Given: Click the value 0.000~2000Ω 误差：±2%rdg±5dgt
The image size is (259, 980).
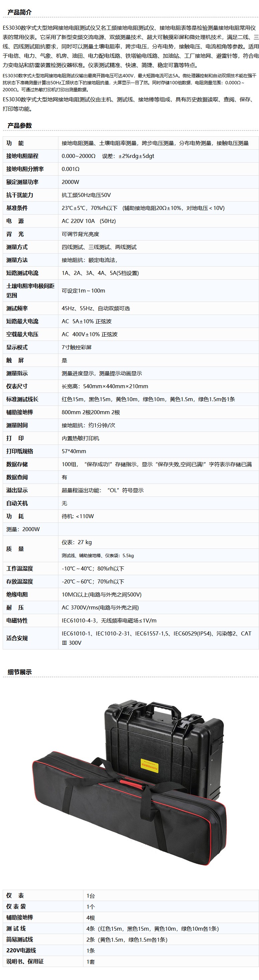Looking at the screenshot, I should (x=108, y=156).
